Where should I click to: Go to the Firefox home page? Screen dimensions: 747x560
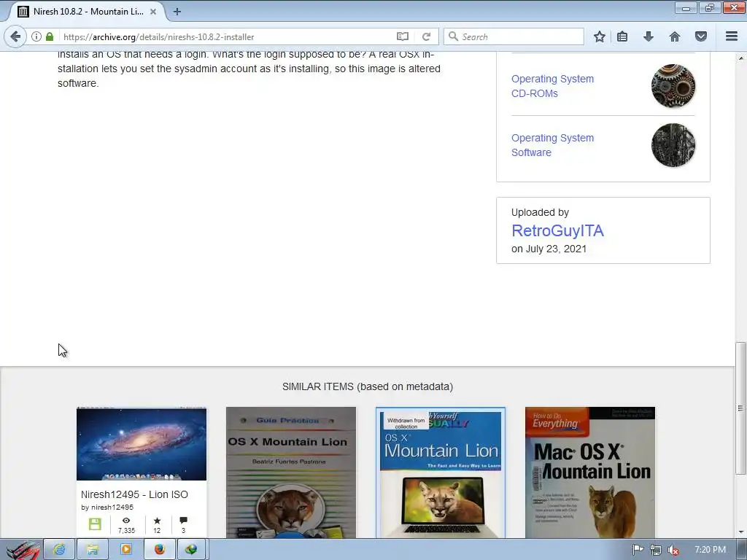point(675,36)
